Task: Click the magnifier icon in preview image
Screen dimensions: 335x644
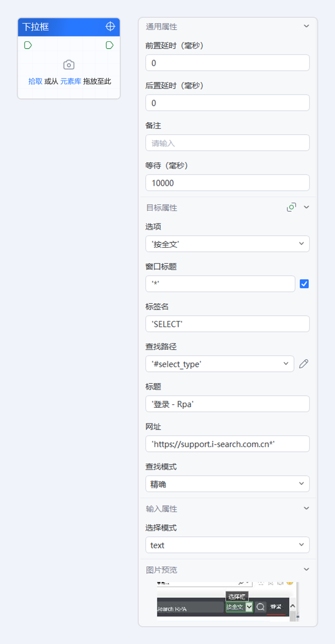Action: click(260, 607)
